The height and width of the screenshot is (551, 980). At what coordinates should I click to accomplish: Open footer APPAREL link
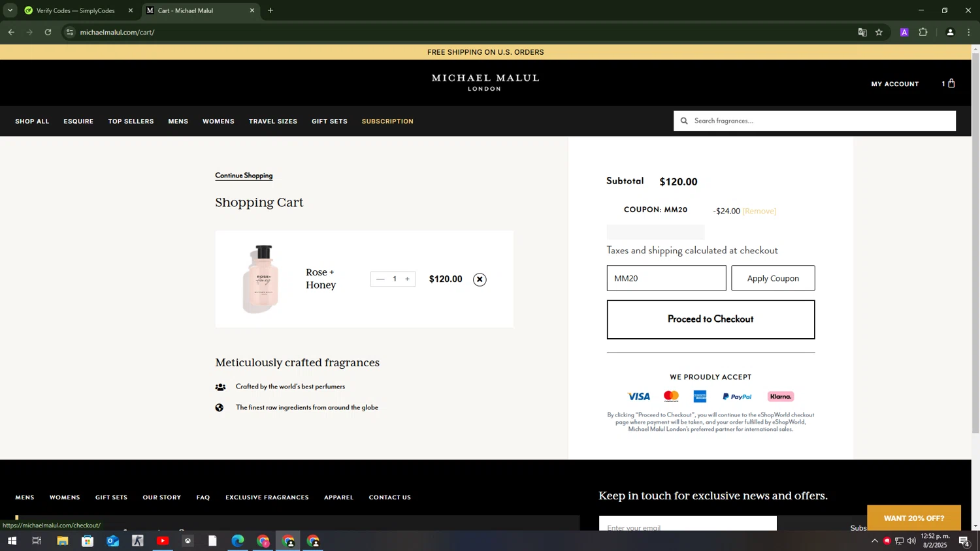(x=338, y=497)
